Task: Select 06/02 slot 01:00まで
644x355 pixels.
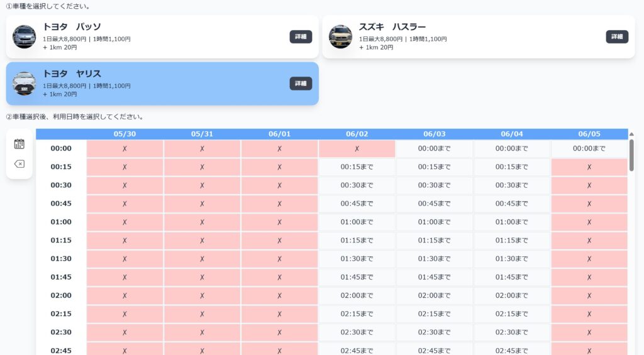Action: (x=357, y=222)
